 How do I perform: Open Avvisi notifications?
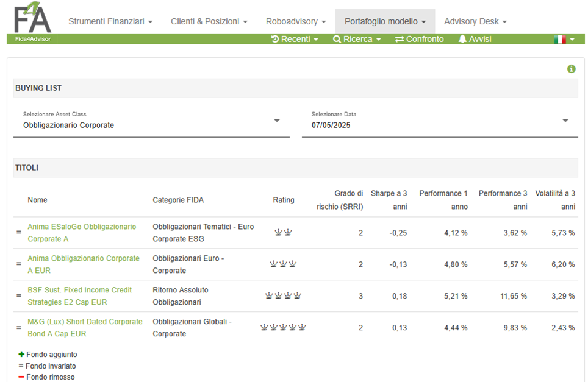(x=475, y=40)
